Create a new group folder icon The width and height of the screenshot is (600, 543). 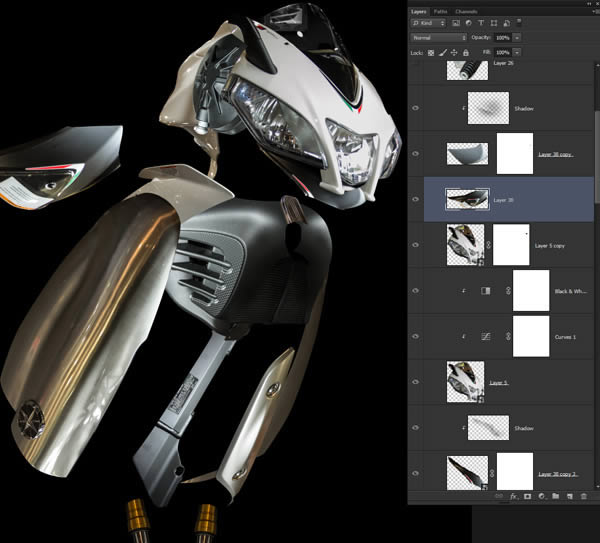556,496
